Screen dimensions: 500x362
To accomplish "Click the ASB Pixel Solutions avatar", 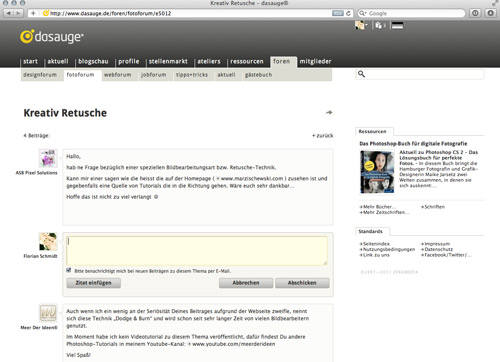I will [x=48, y=158].
